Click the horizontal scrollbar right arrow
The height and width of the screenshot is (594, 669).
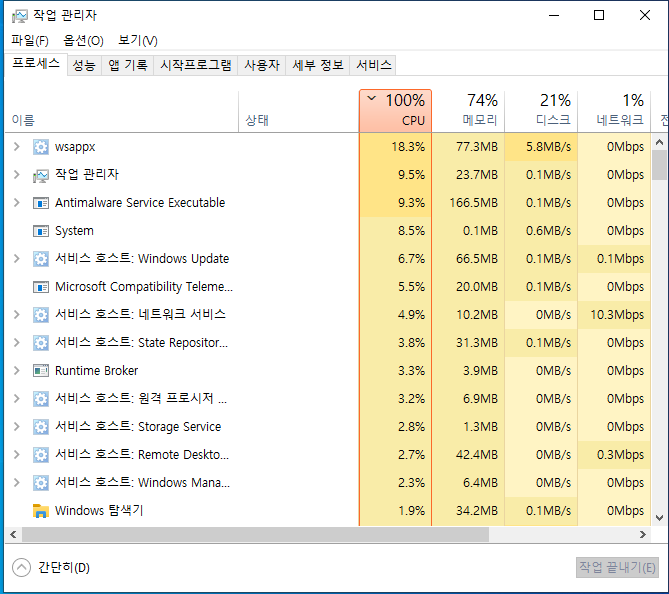643,535
